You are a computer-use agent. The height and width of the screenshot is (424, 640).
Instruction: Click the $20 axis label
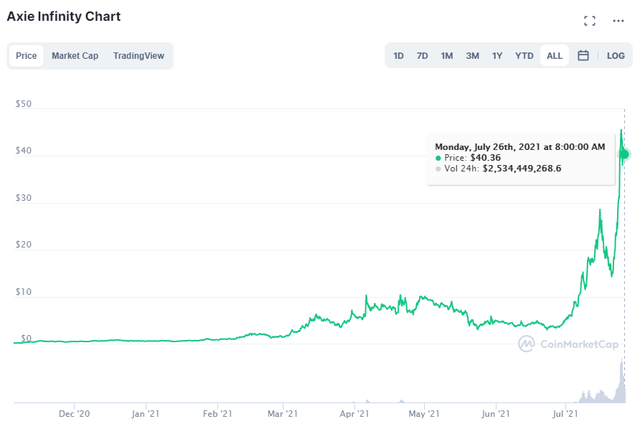[23, 244]
